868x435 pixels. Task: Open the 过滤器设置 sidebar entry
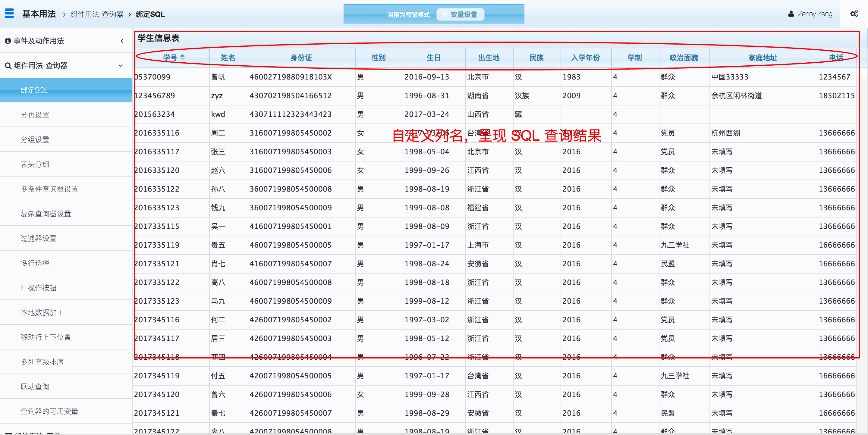[38, 238]
